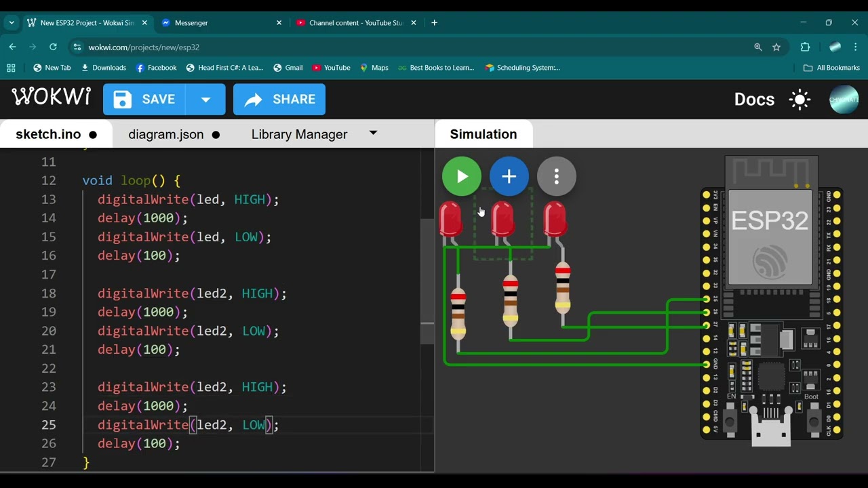Open the New Tab bookmark
Image resolution: width=868 pixels, height=488 pixels.
coord(52,68)
